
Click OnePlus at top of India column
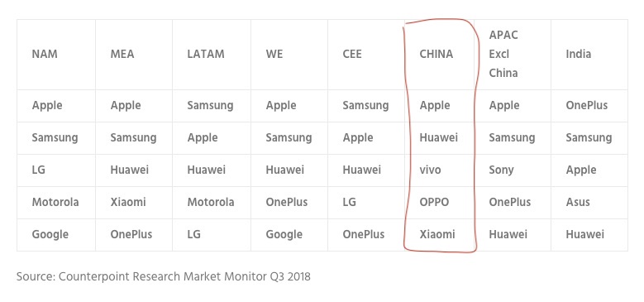(586, 105)
